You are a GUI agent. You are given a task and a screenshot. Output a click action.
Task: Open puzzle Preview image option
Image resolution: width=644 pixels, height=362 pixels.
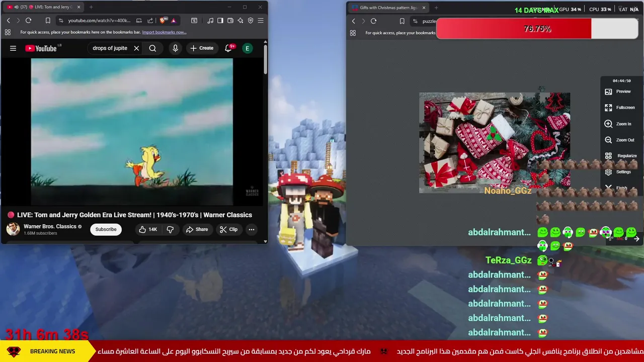[618, 92]
